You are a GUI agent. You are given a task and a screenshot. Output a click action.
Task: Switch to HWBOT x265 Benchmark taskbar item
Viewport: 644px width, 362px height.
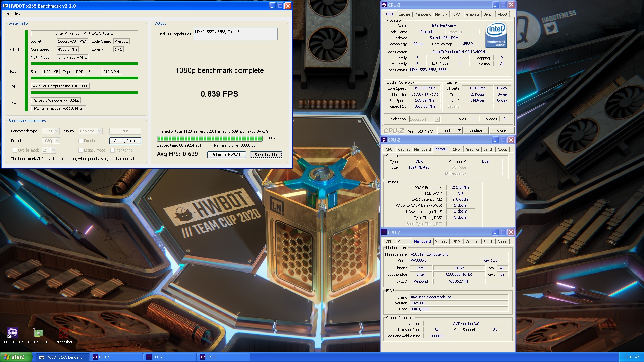(x=62, y=357)
